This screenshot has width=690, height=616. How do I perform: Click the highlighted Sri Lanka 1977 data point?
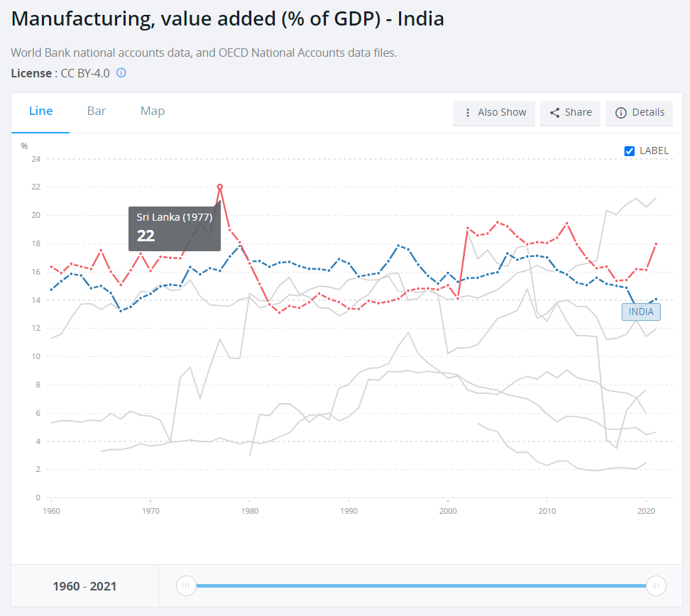220,186
